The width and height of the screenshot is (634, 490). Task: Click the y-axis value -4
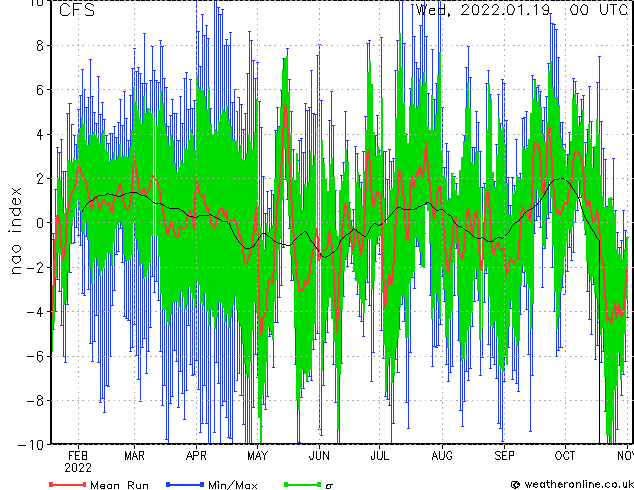coord(35,312)
